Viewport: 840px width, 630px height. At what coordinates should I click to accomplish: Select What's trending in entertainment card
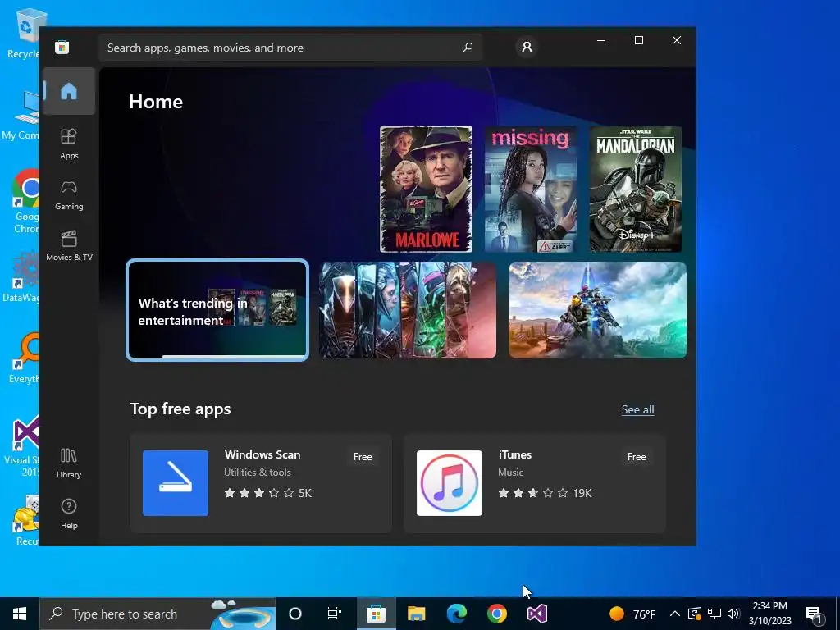click(217, 310)
